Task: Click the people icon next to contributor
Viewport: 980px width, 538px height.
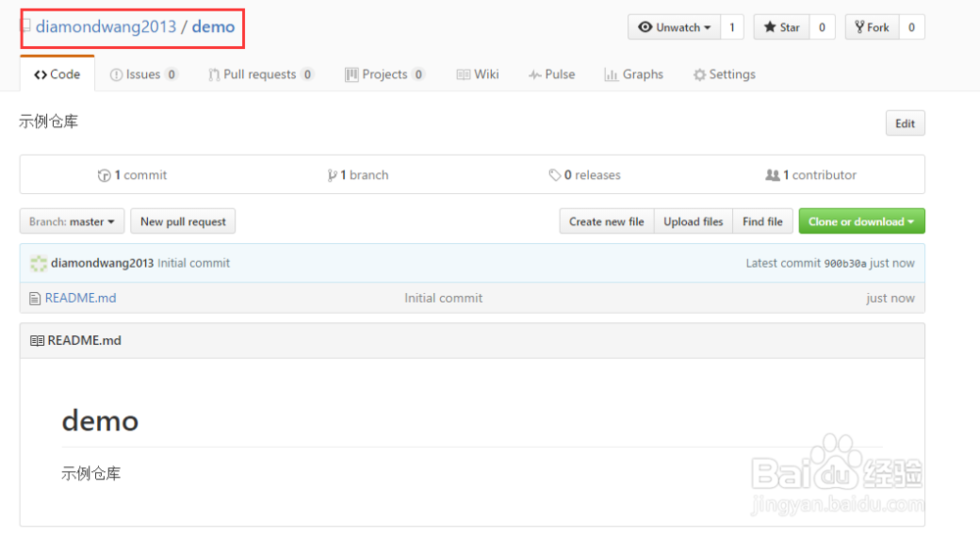Action: click(x=772, y=175)
